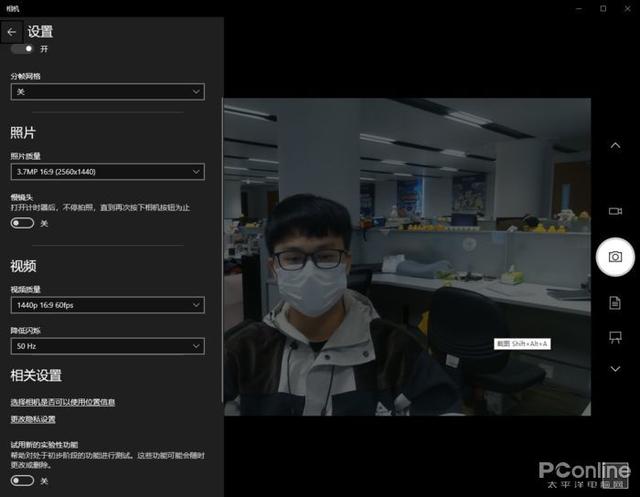The height and width of the screenshot is (497, 640).
Task: Click the up chevron above camera modes
Action: pyautogui.click(x=615, y=146)
